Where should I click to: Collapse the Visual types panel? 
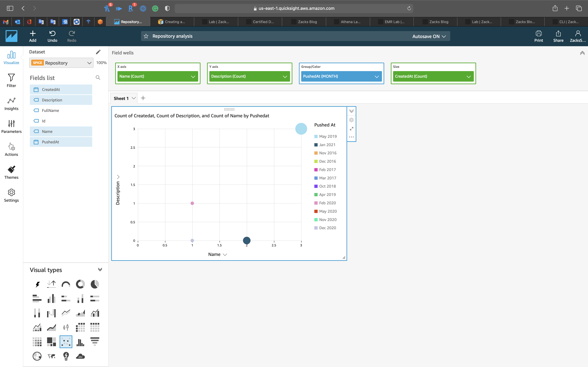[x=100, y=270]
